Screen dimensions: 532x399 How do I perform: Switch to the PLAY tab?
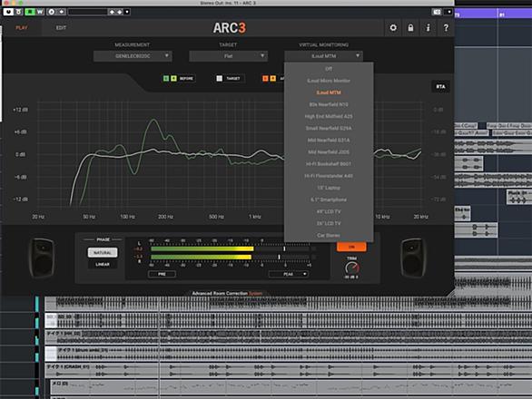[x=22, y=28]
